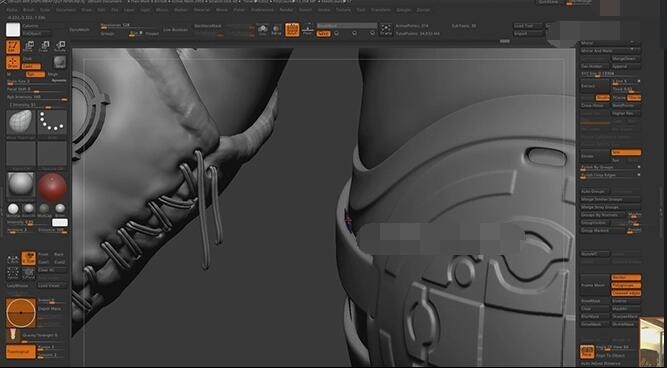Toggle the Solo button
The height and width of the screenshot is (368, 667).
coord(323,34)
